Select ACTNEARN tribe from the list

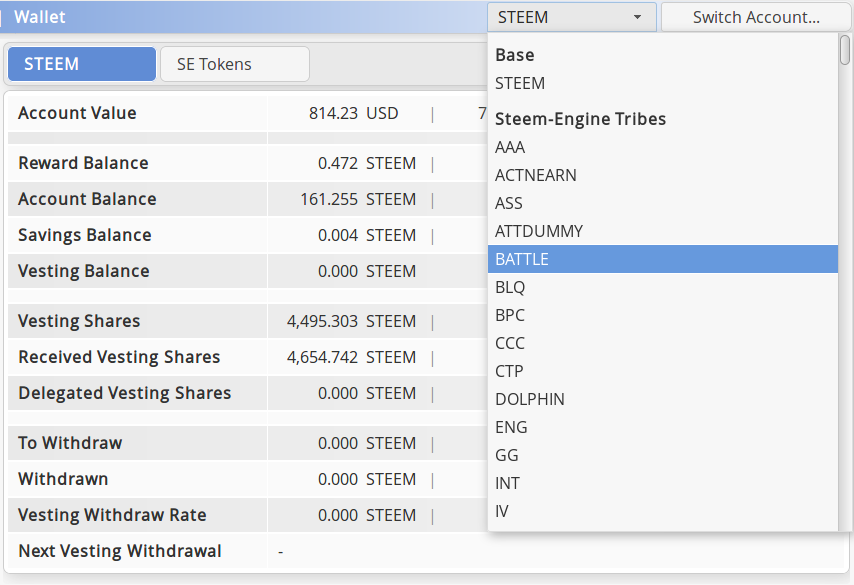pos(662,175)
